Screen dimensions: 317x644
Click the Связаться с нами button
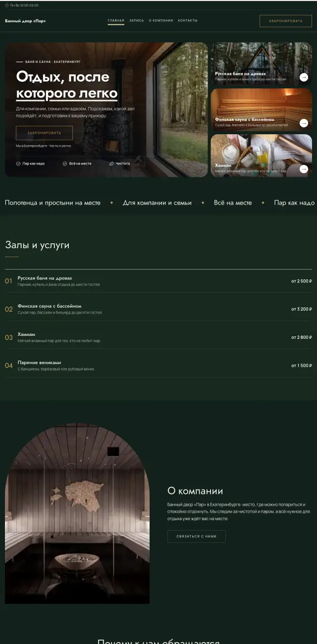(x=197, y=537)
